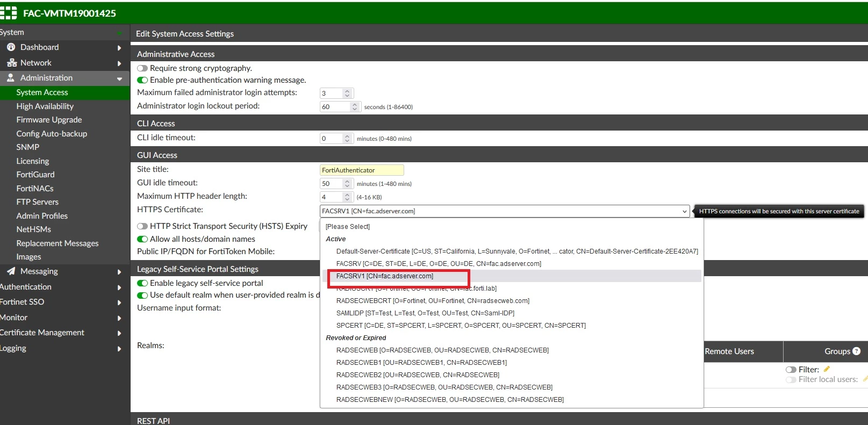
Task: Click the Groups help question mark icon
Action: tap(857, 351)
